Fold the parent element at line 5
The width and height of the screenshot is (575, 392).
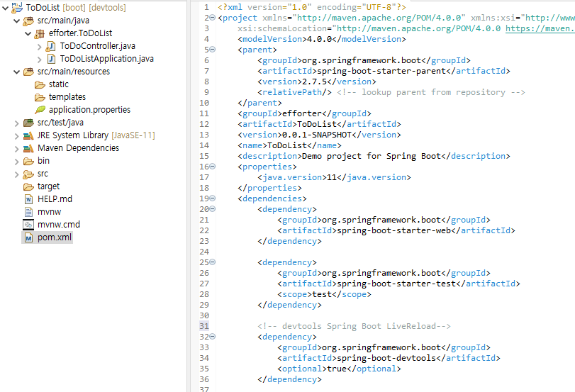(213, 50)
